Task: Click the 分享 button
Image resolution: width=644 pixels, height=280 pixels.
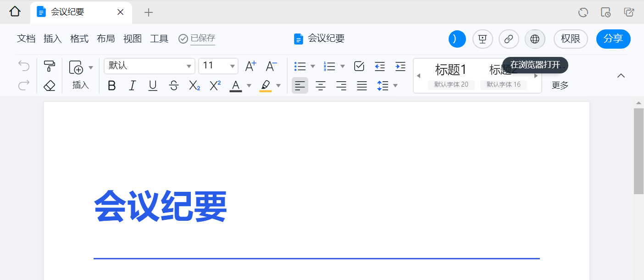Action: point(613,39)
